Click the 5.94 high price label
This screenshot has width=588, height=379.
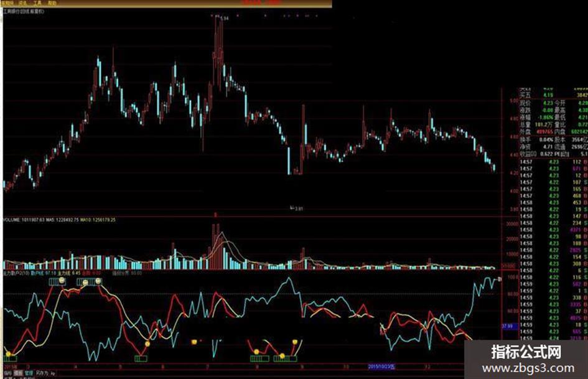[x=224, y=18]
